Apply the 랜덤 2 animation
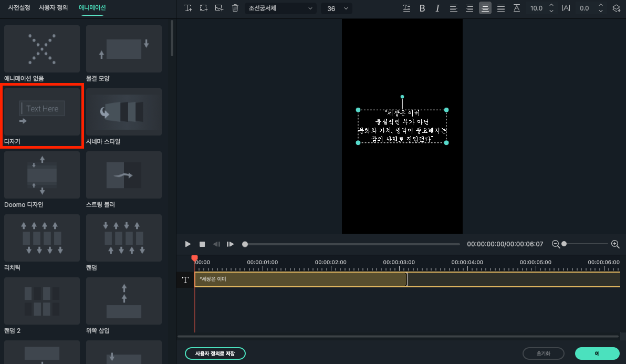This screenshot has height=364, width=626. pyautogui.click(x=42, y=301)
